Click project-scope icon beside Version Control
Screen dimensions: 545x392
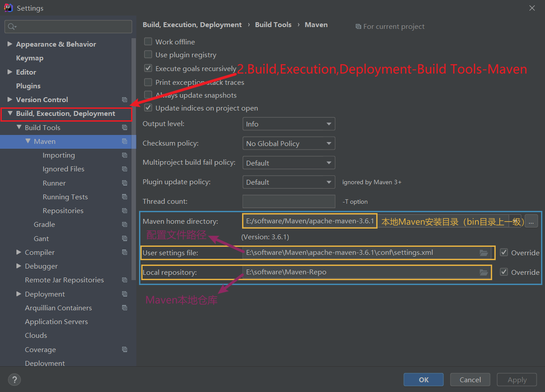[124, 100]
